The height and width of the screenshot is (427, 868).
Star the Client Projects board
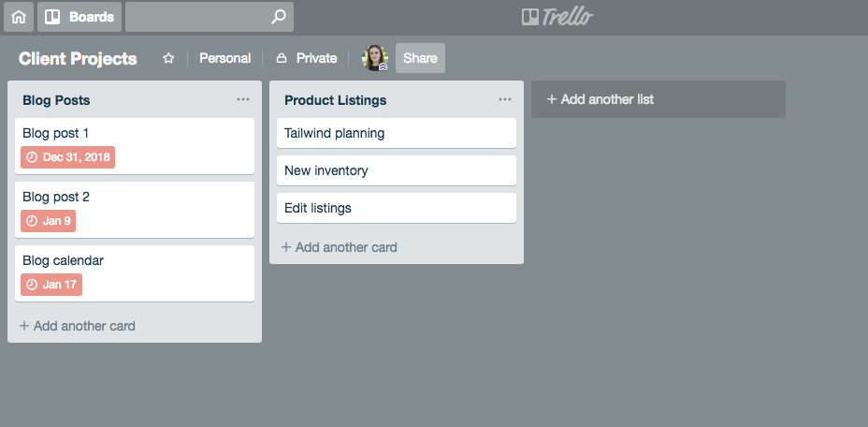(x=168, y=58)
